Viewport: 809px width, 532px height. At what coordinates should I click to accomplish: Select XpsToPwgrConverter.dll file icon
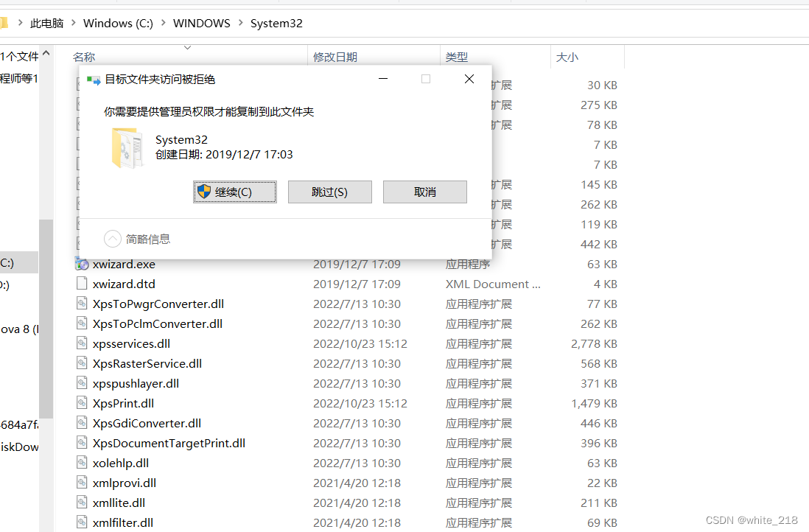coord(82,304)
